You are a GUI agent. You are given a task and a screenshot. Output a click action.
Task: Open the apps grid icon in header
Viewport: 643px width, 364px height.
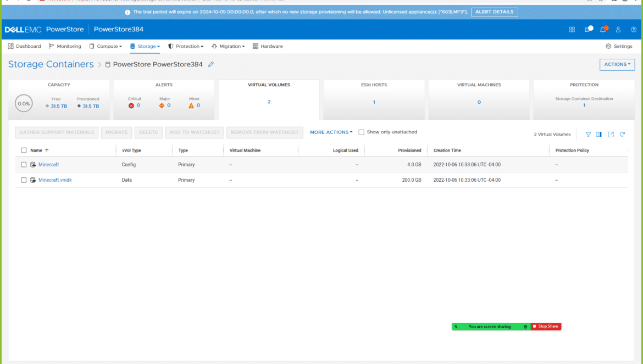[x=572, y=30]
